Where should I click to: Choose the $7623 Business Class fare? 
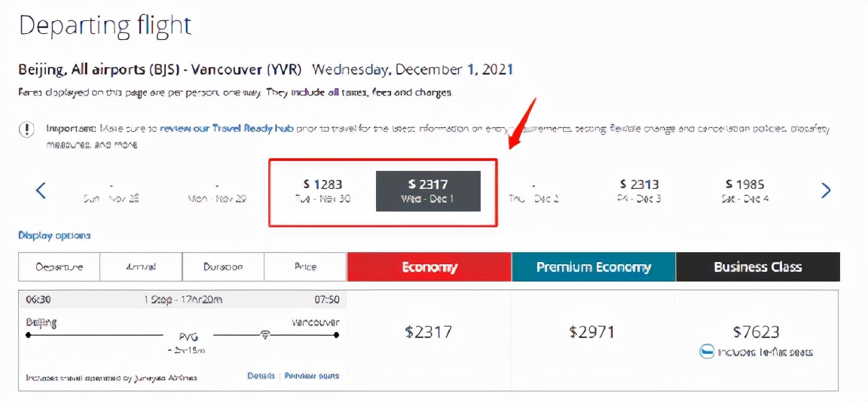pos(757,332)
